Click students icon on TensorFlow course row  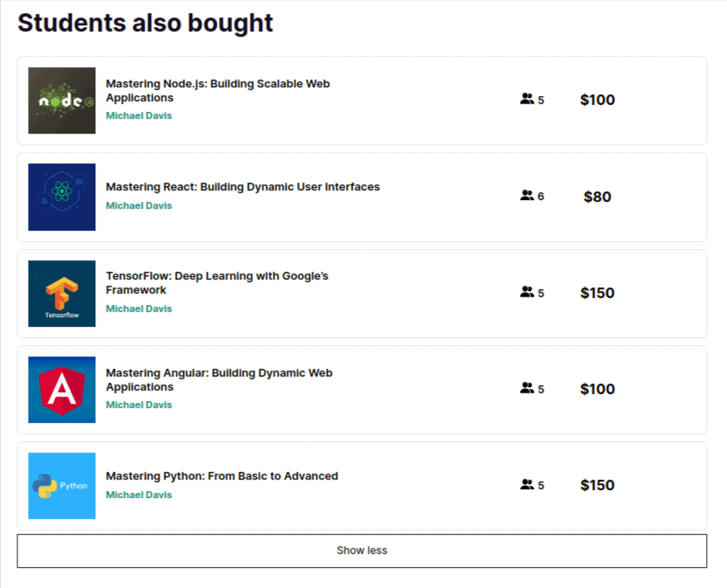[527, 293]
